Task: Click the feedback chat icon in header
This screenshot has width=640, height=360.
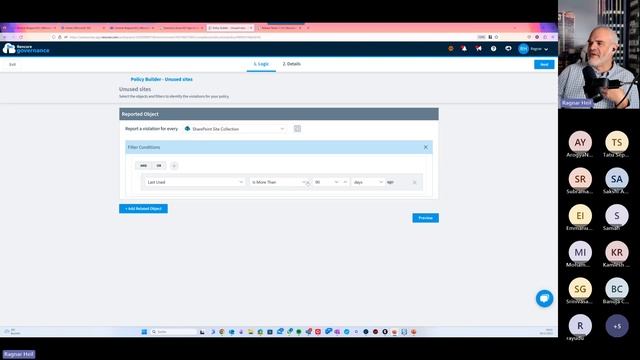Action: 508,49
